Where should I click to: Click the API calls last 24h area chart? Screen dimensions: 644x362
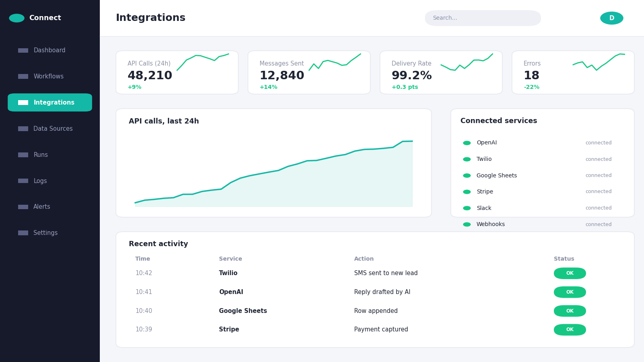[x=274, y=174]
